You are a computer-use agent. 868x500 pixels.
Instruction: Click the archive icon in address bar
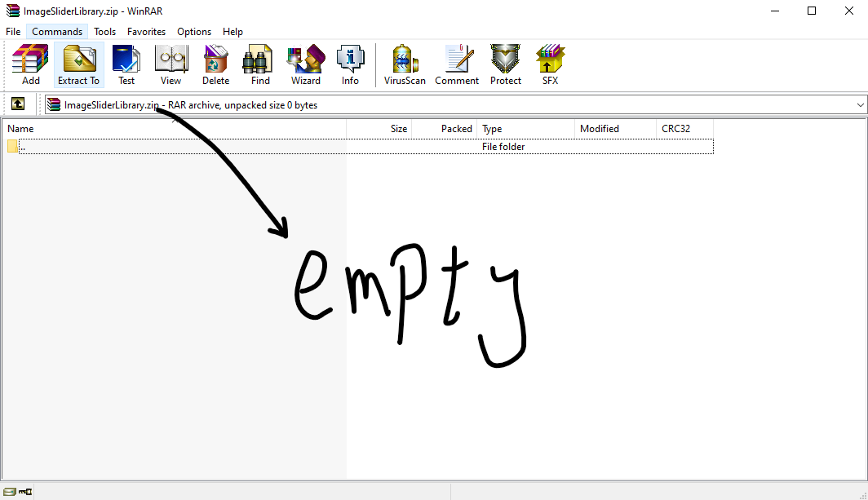pos(54,104)
